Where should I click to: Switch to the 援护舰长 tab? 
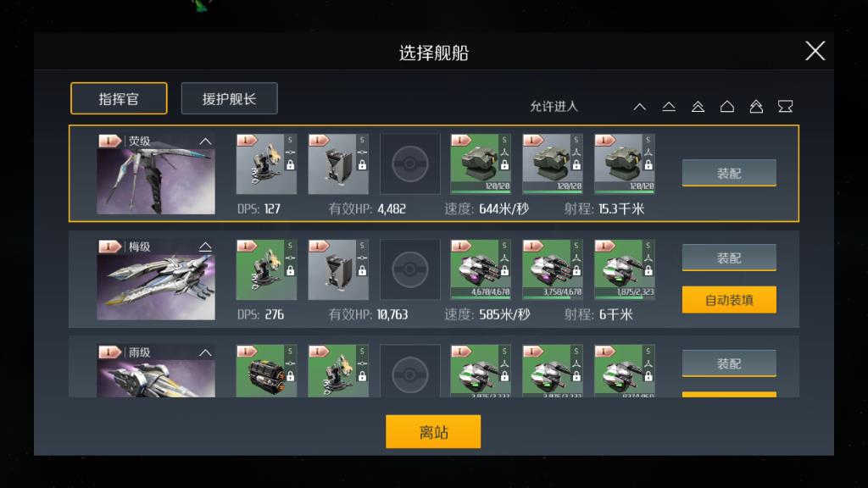pyautogui.click(x=229, y=98)
